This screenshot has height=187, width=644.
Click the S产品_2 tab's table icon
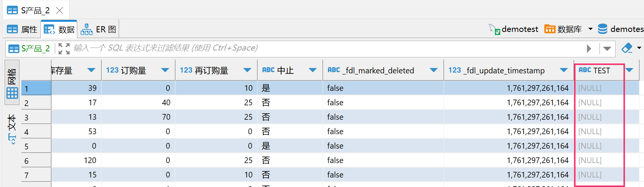click(12, 10)
